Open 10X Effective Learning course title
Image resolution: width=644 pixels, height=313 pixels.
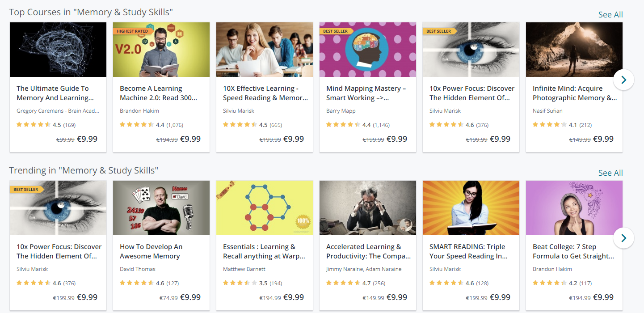pos(265,93)
